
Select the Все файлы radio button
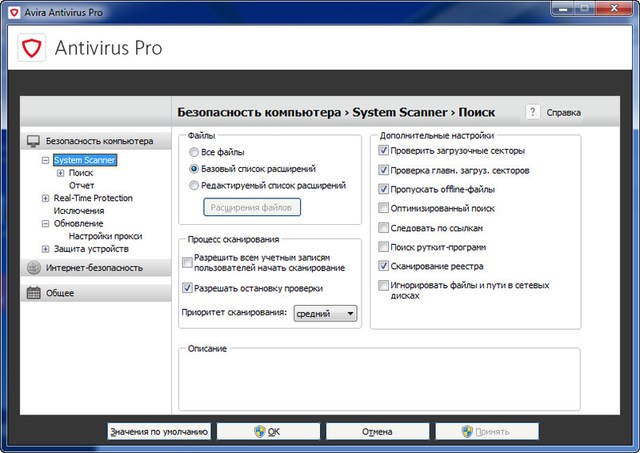194,152
